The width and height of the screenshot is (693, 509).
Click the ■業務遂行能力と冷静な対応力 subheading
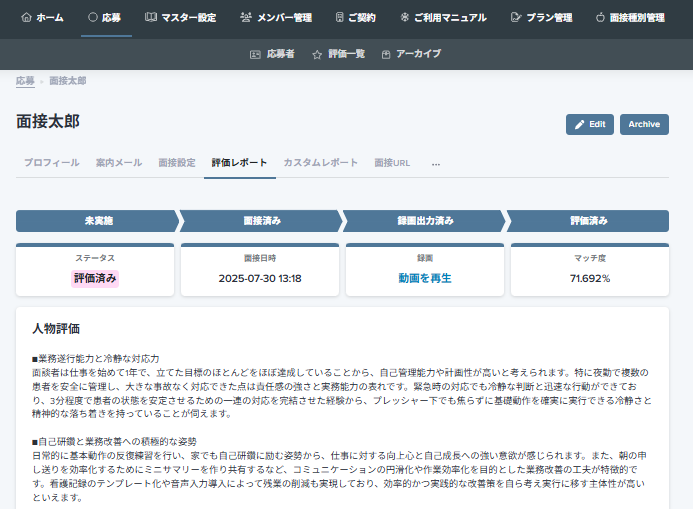tap(95, 358)
